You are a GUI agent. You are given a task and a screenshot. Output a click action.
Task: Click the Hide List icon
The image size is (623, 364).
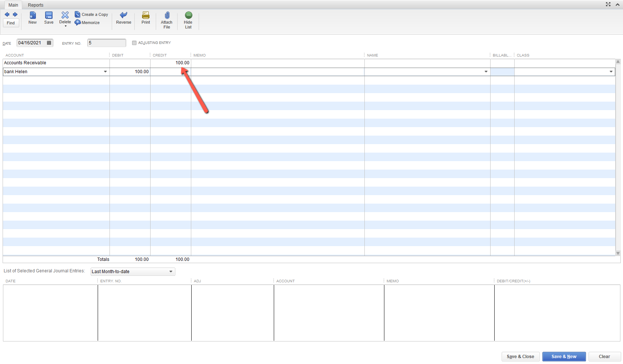[188, 15]
